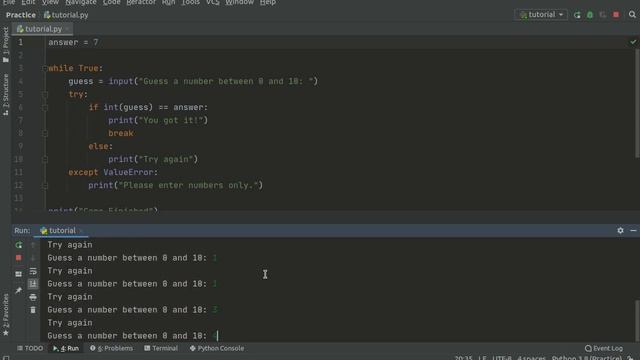Open the Refactor menu
The height and width of the screenshot is (360, 640).
coord(141,2)
